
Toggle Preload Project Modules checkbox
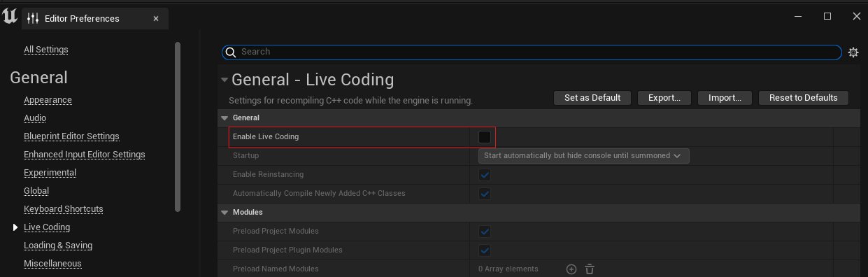(x=484, y=232)
